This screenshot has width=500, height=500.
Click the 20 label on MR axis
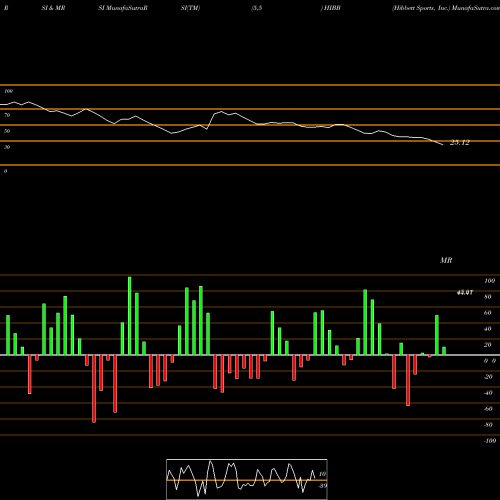(488, 345)
